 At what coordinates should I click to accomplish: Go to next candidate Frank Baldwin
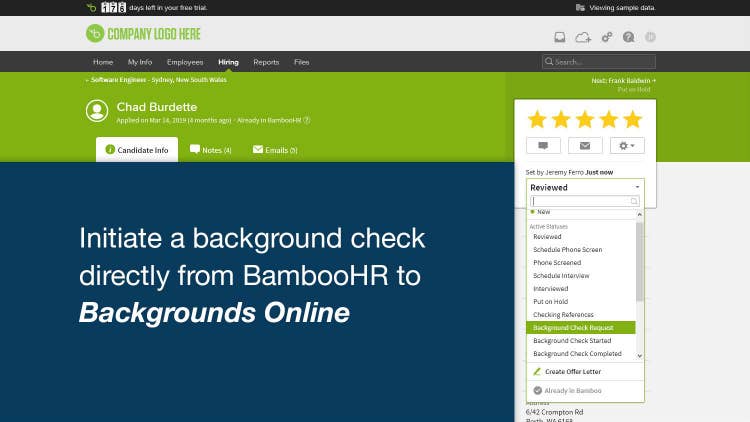[x=624, y=80]
